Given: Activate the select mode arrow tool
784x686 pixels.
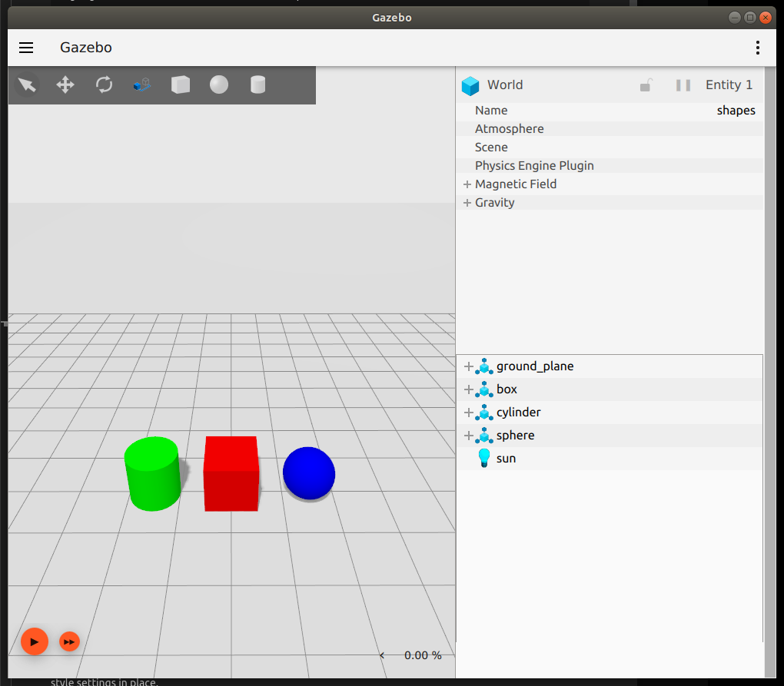Looking at the screenshot, I should tap(27, 85).
